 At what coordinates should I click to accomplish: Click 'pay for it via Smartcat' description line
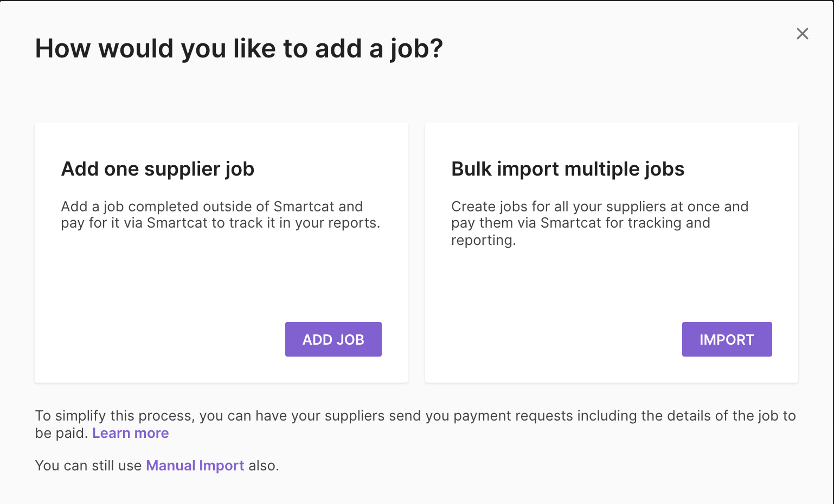221,223
